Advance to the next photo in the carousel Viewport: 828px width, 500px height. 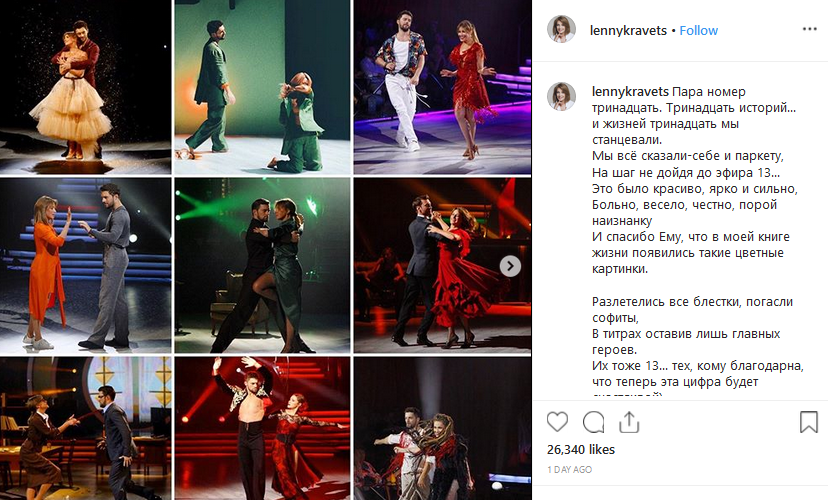click(510, 266)
